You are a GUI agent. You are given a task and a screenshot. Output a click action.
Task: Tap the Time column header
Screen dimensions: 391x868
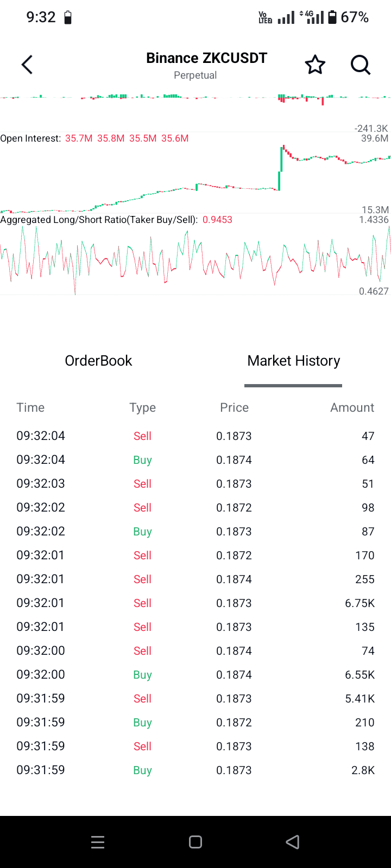pyautogui.click(x=30, y=407)
